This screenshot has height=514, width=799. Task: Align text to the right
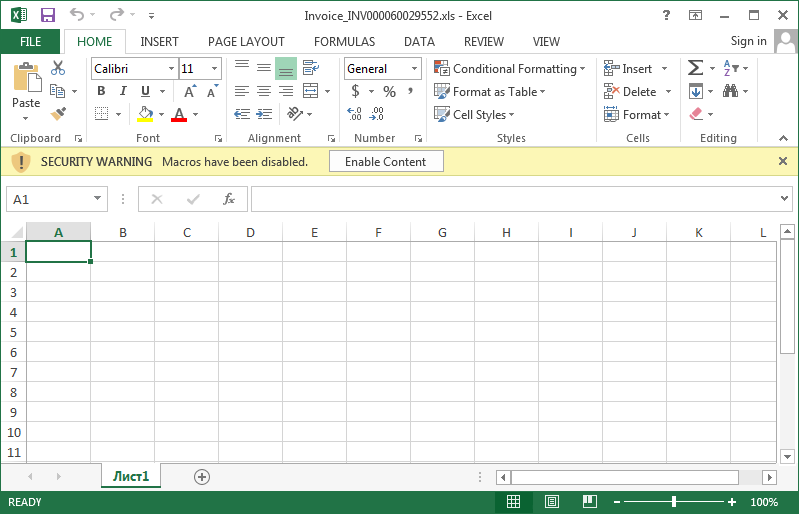286,91
